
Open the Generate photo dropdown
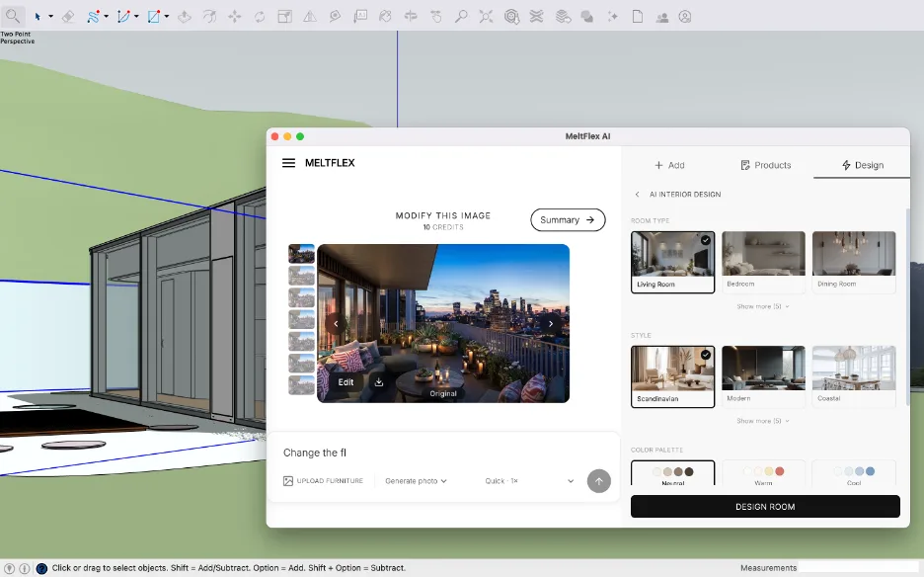coord(416,481)
